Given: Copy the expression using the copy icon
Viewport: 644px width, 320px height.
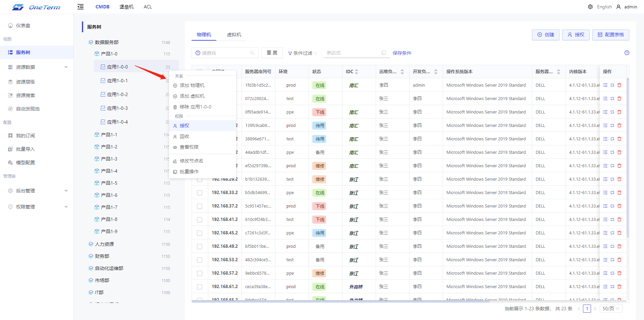Looking at the screenshot, I should [x=384, y=53].
